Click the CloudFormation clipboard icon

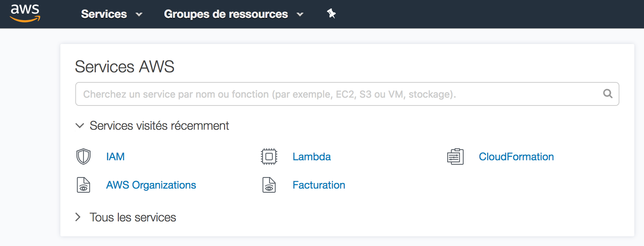click(x=455, y=157)
